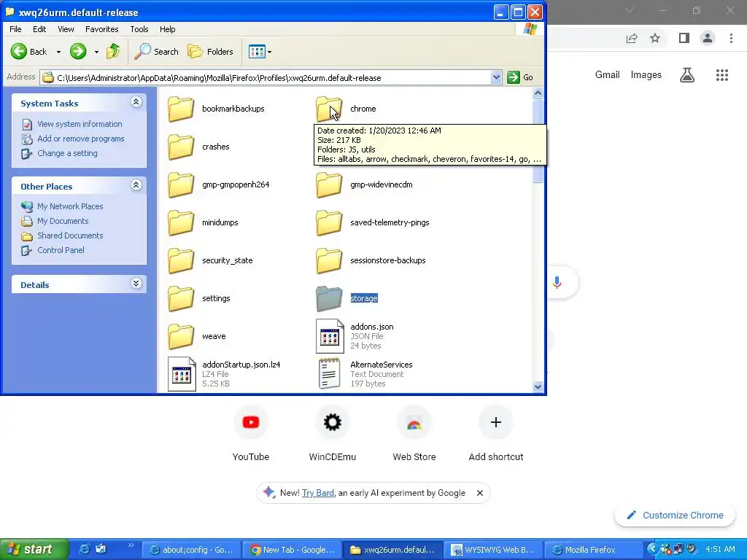Click scrollbar up arrow in file list
Screen dimensions: 747x560
(x=538, y=93)
